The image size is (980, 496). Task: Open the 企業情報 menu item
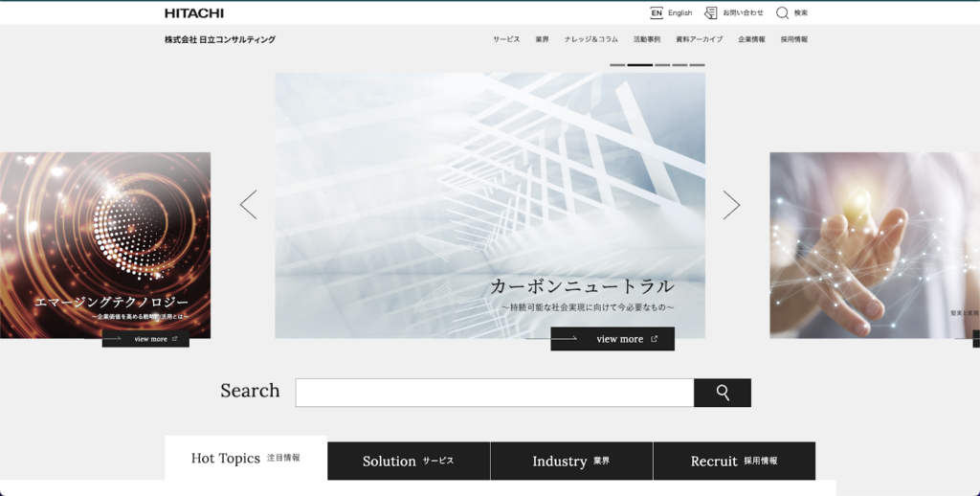pyautogui.click(x=751, y=40)
